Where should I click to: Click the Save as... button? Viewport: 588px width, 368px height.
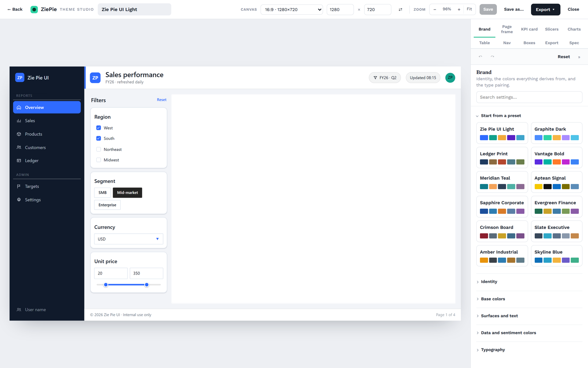tap(514, 10)
